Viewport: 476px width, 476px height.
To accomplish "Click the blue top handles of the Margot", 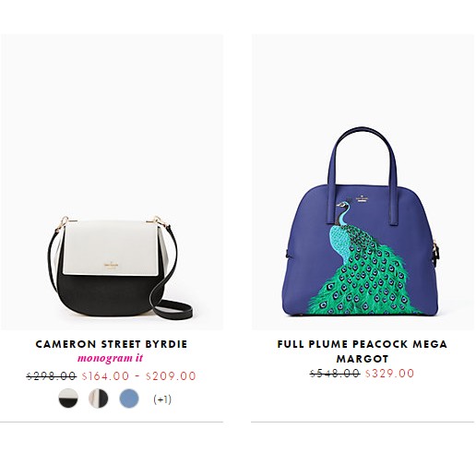I will (x=363, y=173).
